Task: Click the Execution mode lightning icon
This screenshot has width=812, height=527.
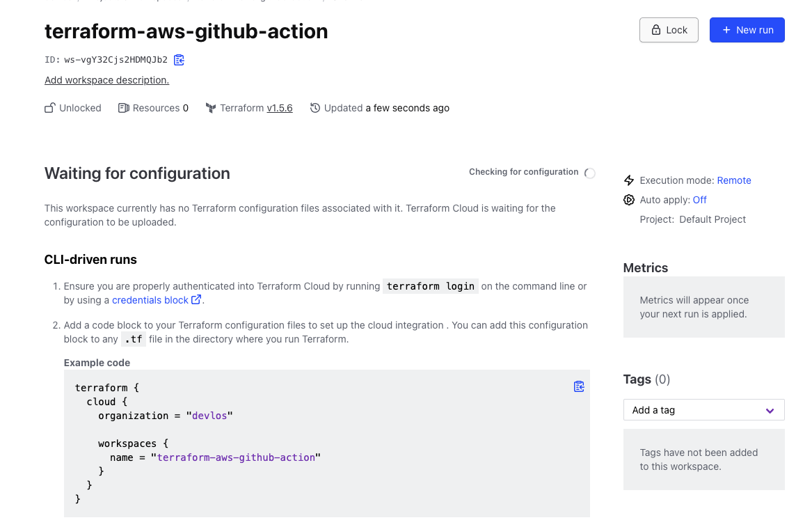Action: [629, 180]
